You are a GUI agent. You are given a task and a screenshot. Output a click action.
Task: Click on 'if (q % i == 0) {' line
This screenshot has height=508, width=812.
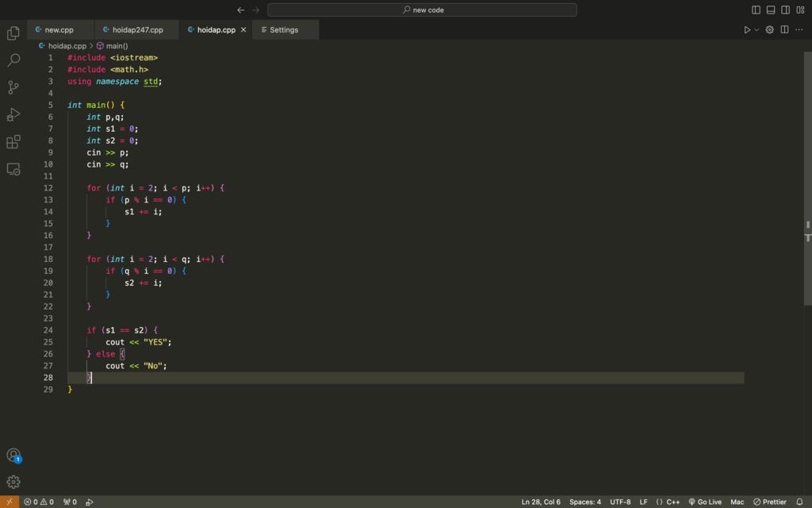(146, 271)
